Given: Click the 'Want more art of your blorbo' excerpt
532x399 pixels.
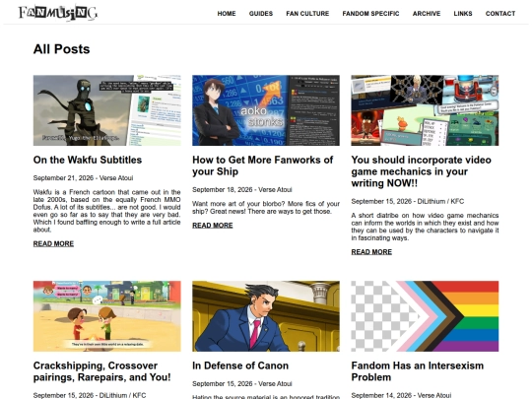Looking at the screenshot, I should (x=266, y=207).
